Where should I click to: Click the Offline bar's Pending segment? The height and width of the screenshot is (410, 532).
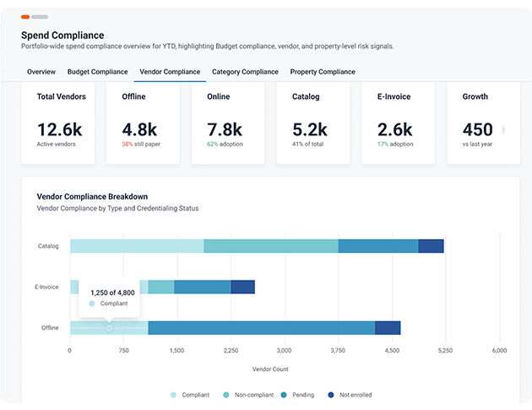click(261, 328)
